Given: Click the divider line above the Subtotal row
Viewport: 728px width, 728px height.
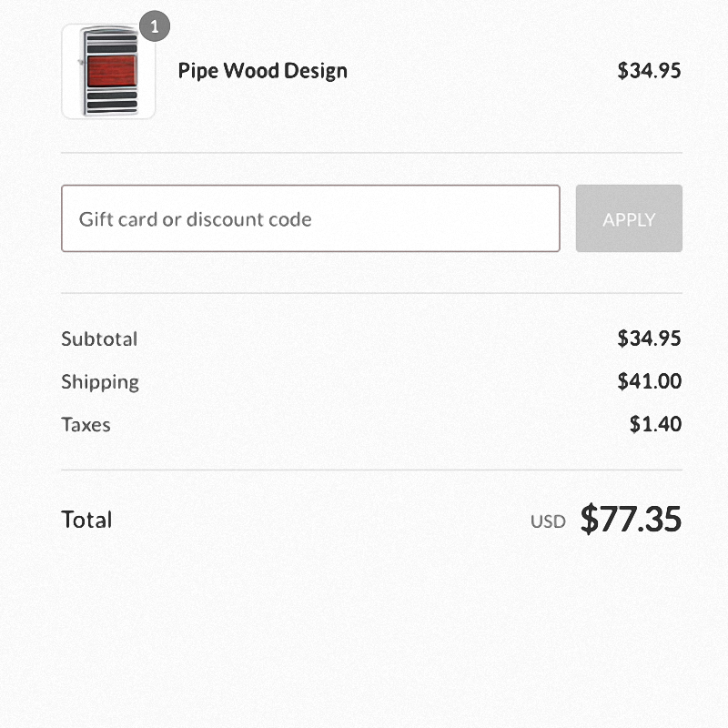Looking at the screenshot, I should pyautogui.click(x=372, y=293).
